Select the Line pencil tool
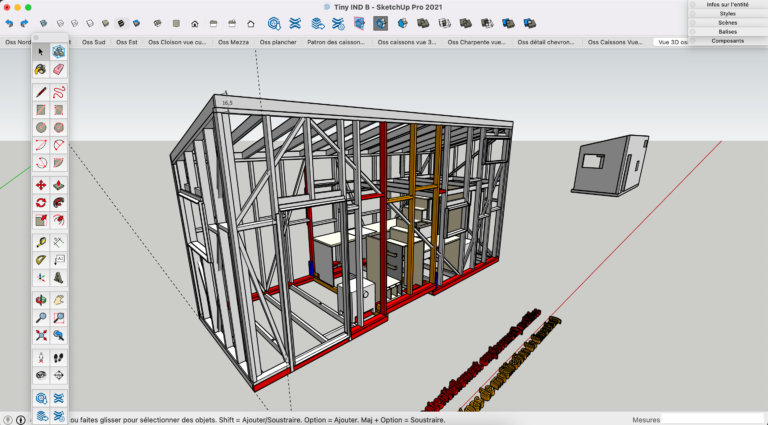This screenshot has width=768, height=425. [x=41, y=92]
